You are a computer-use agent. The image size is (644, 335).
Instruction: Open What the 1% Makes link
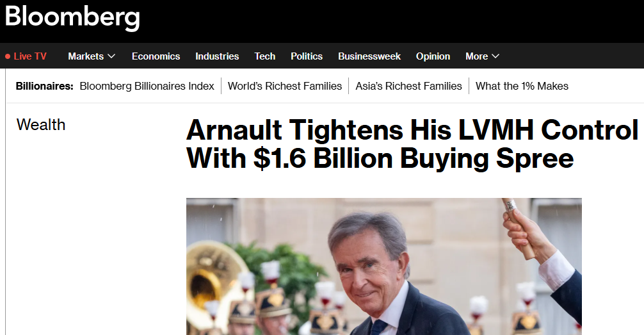[x=522, y=86]
